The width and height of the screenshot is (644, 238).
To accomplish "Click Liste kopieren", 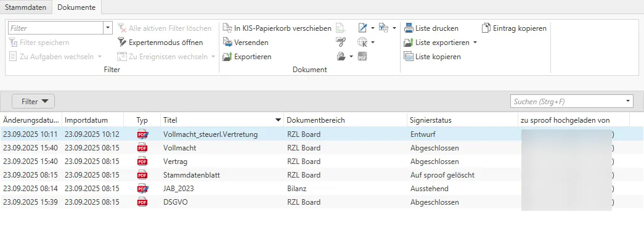I will 433,56.
